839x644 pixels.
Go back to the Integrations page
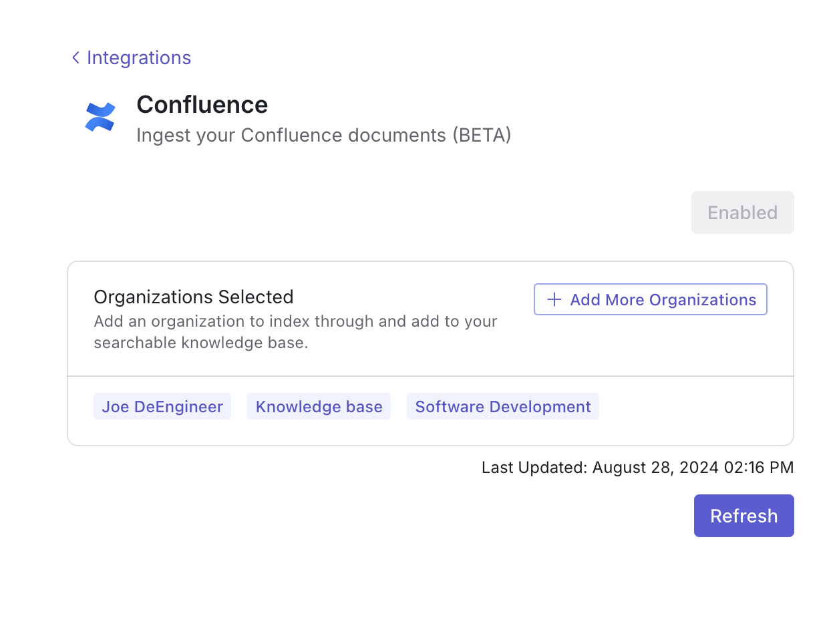click(138, 58)
